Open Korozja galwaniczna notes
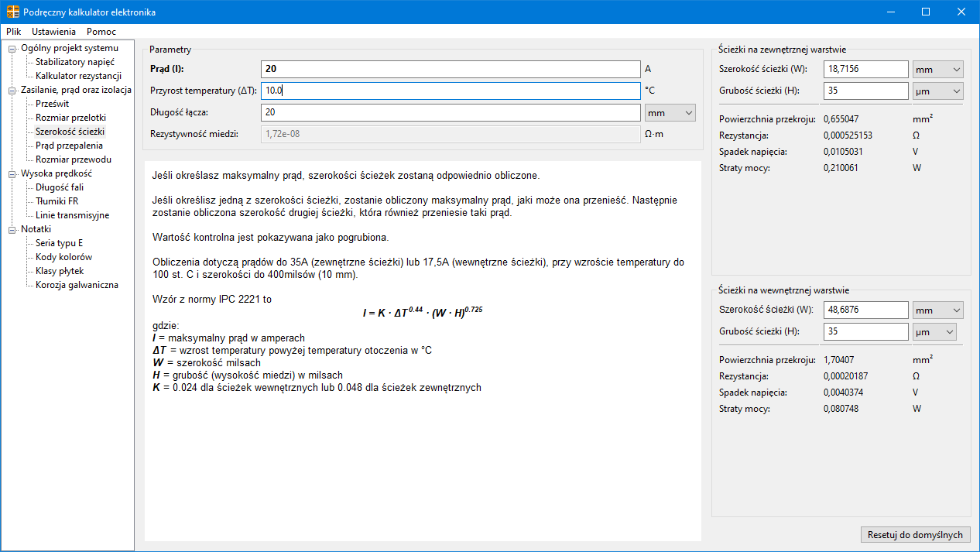The image size is (980, 552). click(x=77, y=285)
